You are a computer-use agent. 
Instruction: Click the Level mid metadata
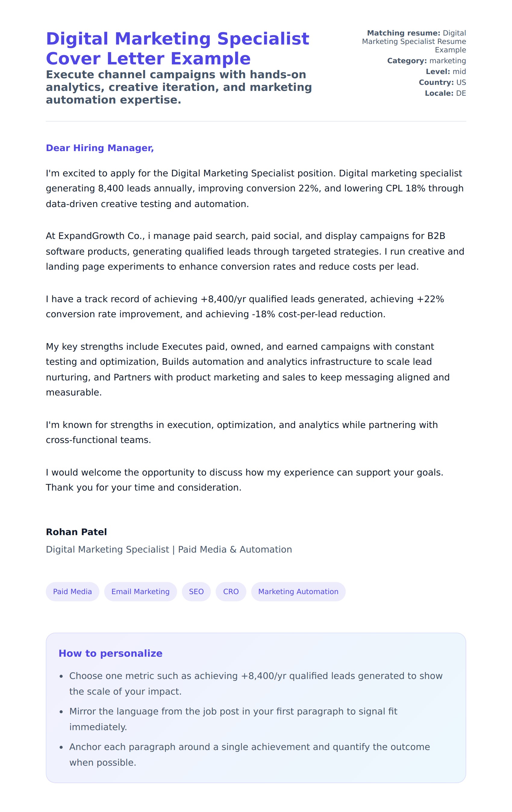tap(445, 72)
